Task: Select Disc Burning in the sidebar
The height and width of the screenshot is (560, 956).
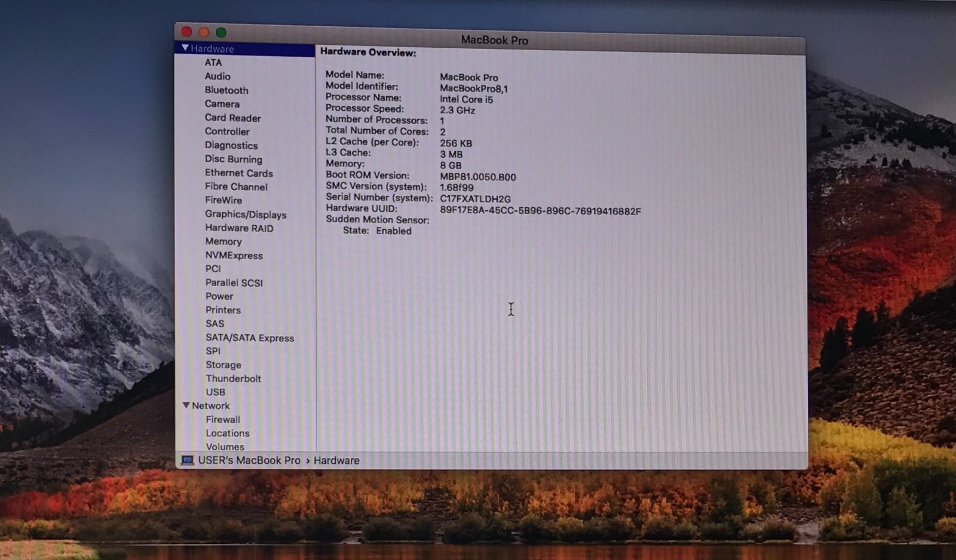Action: (x=234, y=159)
